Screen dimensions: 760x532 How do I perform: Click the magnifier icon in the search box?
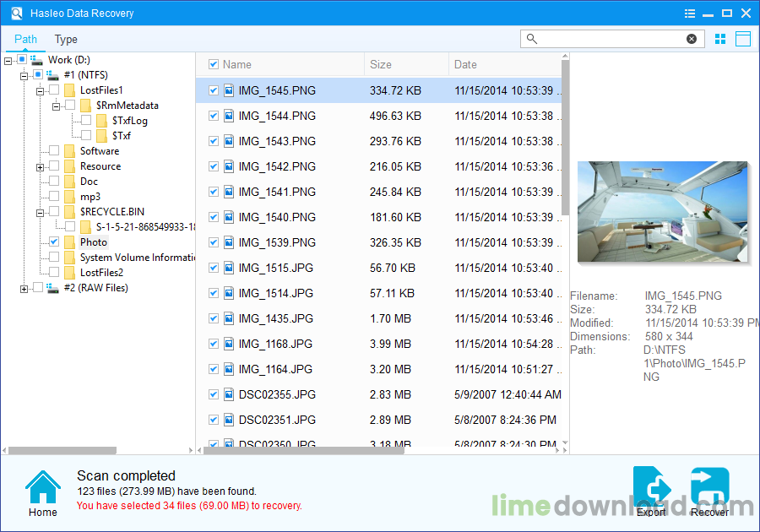click(532, 38)
